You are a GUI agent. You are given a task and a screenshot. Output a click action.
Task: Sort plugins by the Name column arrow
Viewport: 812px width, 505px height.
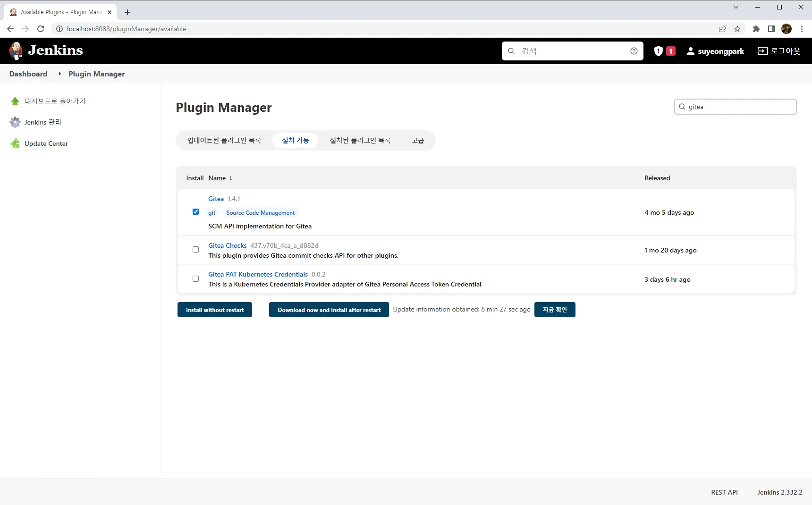coord(230,178)
